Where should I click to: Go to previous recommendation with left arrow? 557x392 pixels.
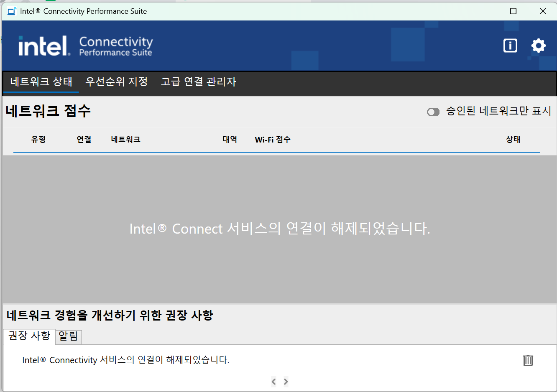click(x=273, y=382)
